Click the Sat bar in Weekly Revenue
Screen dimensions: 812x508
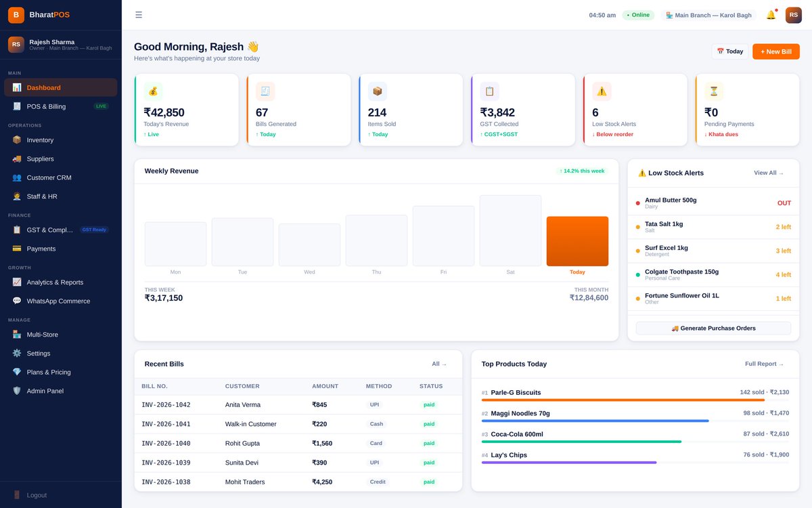click(x=510, y=230)
